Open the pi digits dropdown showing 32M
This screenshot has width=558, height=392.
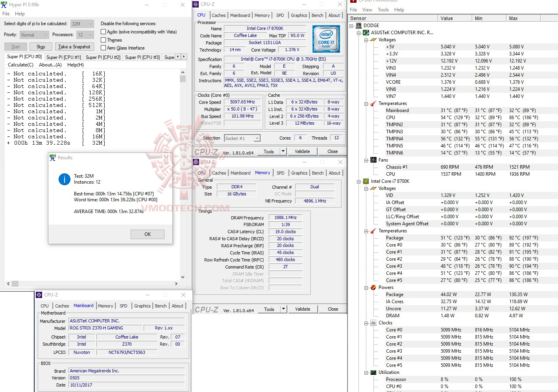point(82,24)
